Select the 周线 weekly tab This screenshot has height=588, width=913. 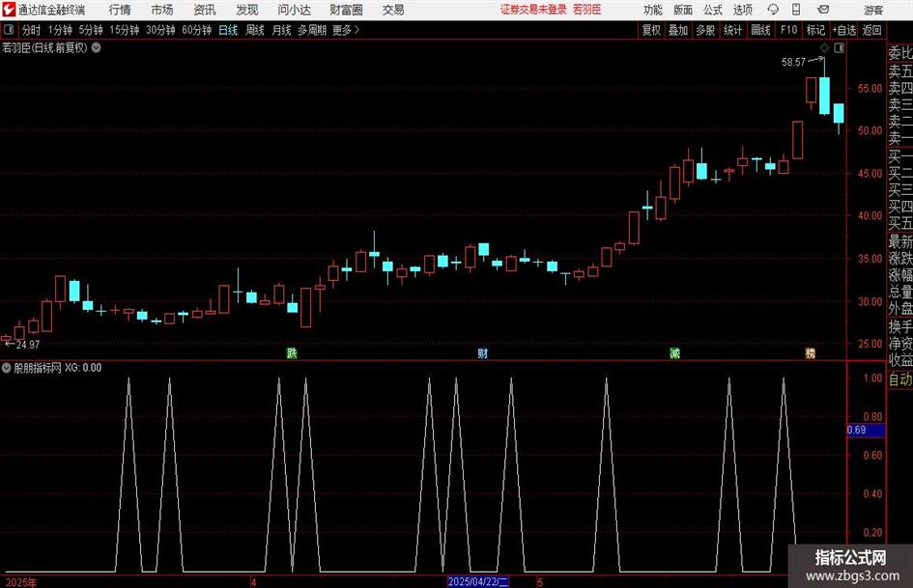pos(254,30)
